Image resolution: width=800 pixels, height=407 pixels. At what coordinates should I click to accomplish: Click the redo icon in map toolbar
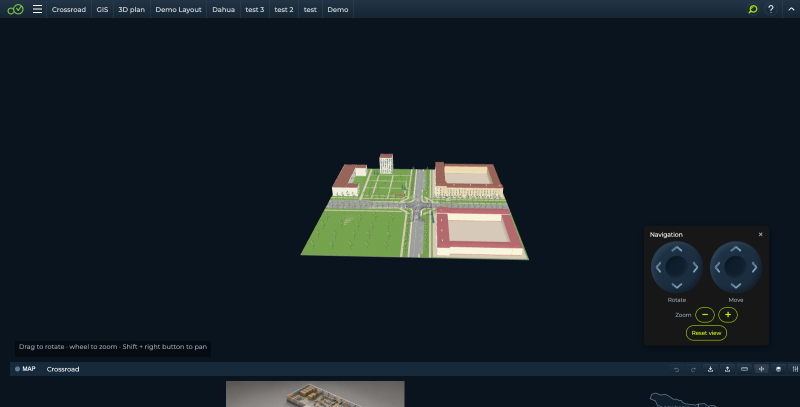(693, 369)
